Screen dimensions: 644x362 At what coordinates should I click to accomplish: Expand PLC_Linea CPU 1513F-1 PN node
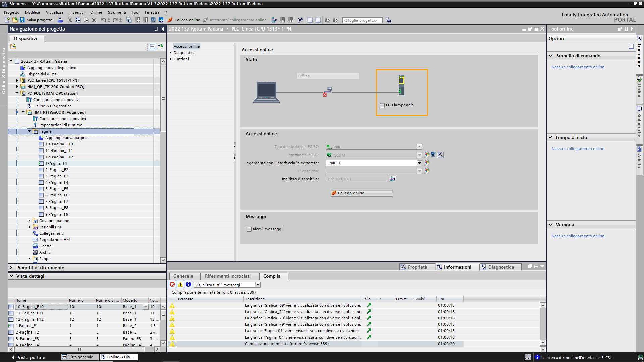pos(17,80)
